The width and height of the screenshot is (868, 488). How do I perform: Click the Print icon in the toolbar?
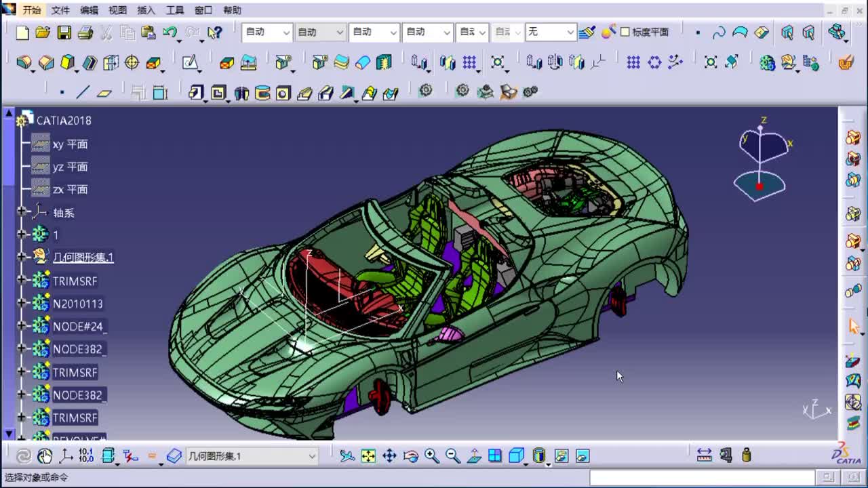click(85, 33)
